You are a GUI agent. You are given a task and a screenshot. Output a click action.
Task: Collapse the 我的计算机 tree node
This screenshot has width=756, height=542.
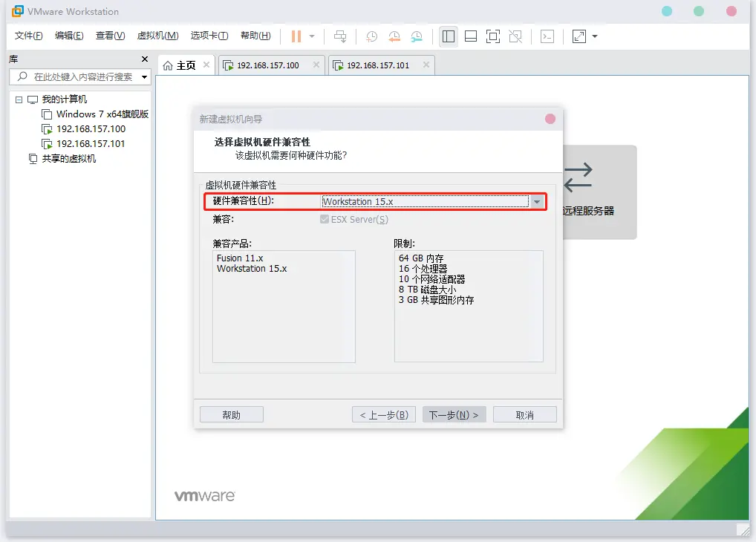click(x=18, y=98)
